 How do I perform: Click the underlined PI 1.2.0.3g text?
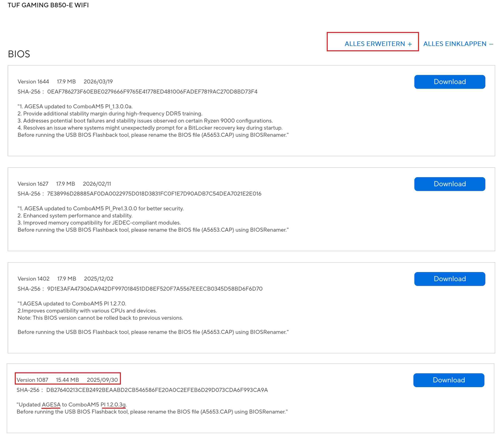113,404
